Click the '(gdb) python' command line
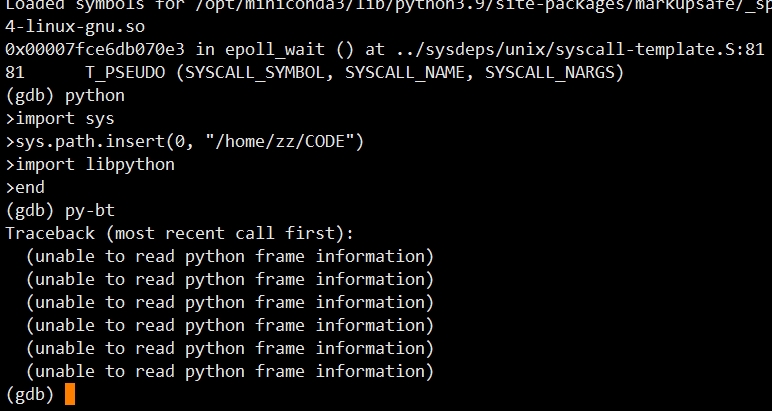 pyautogui.click(x=65, y=95)
